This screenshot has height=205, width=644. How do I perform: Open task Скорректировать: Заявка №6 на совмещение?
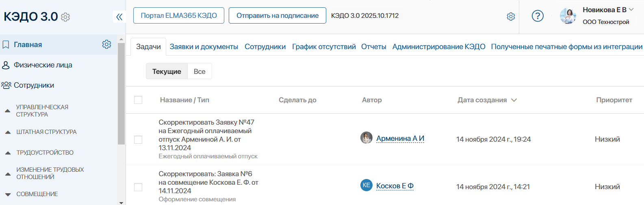[x=208, y=182]
